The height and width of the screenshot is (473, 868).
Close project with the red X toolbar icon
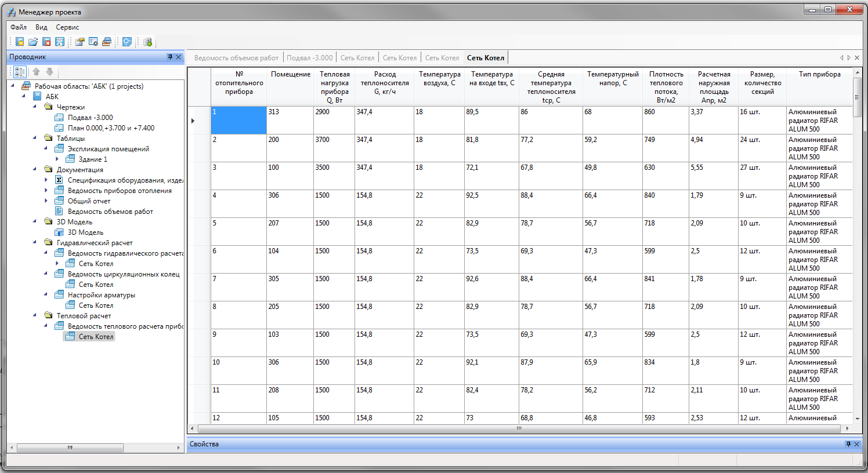pyautogui.click(x=46, y=42)
